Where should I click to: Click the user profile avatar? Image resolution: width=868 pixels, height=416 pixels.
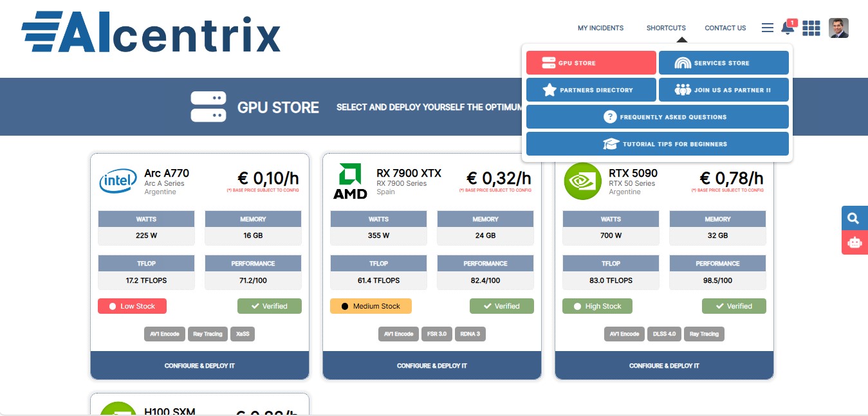point(838,28)
